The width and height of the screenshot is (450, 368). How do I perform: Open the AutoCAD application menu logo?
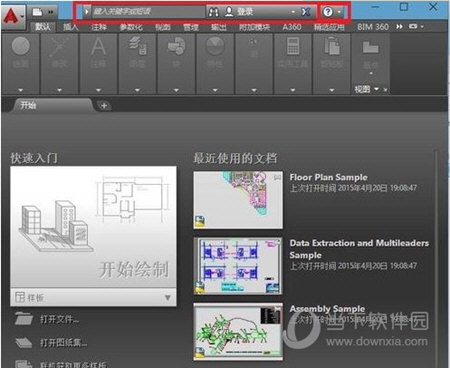[x=11, y=15]
